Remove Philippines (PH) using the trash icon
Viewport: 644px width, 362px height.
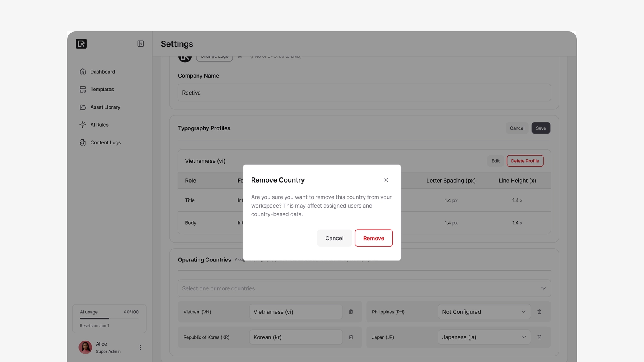tap(539, 312)
